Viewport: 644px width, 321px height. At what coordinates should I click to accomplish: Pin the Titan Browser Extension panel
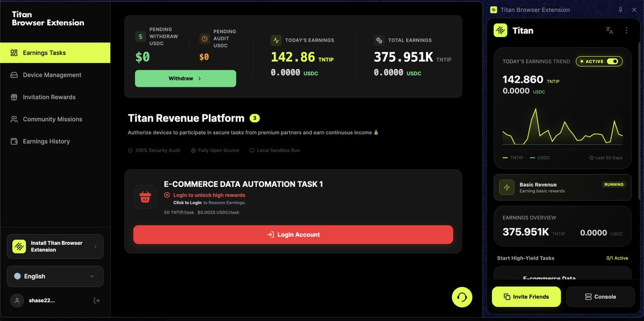coord(620,10)
